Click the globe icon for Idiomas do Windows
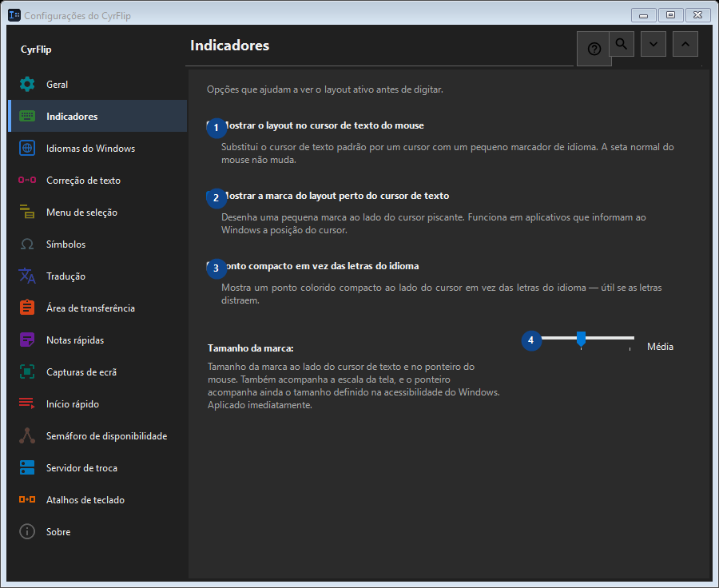719x588 pixels. [x=27, y=148]
